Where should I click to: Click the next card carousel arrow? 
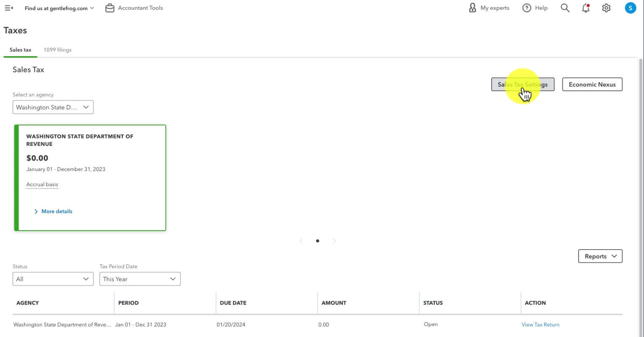click(x=334, y=241)
